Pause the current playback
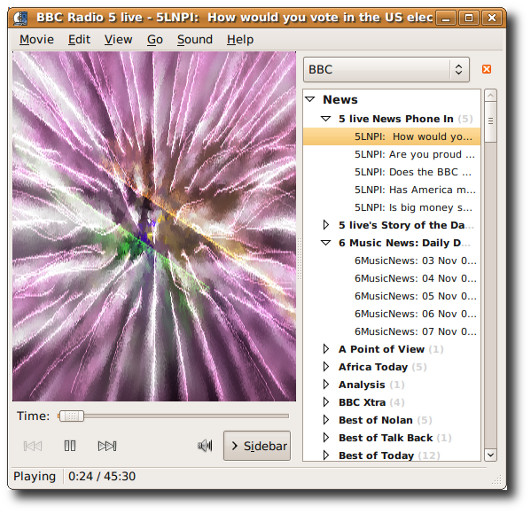This screenshot has width=530, height=513. tap(70, 446)
